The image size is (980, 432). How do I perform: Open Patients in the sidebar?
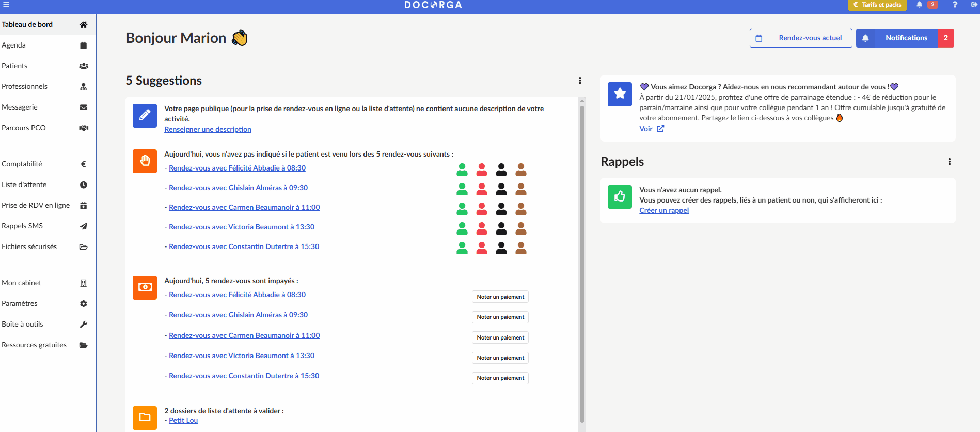48,66
